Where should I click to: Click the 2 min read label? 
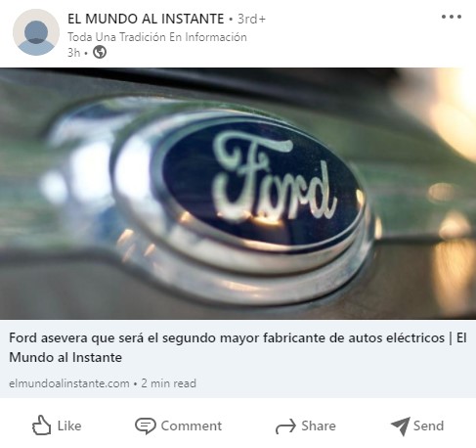pos(168,383)
